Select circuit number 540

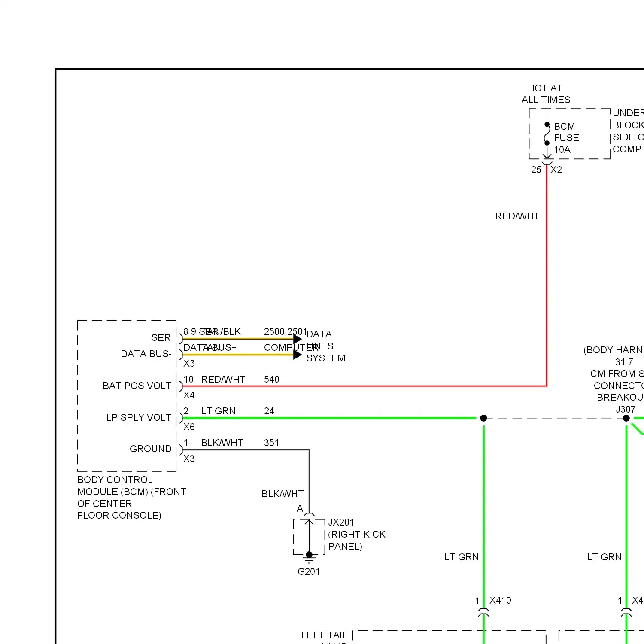(x=271, y=379)
